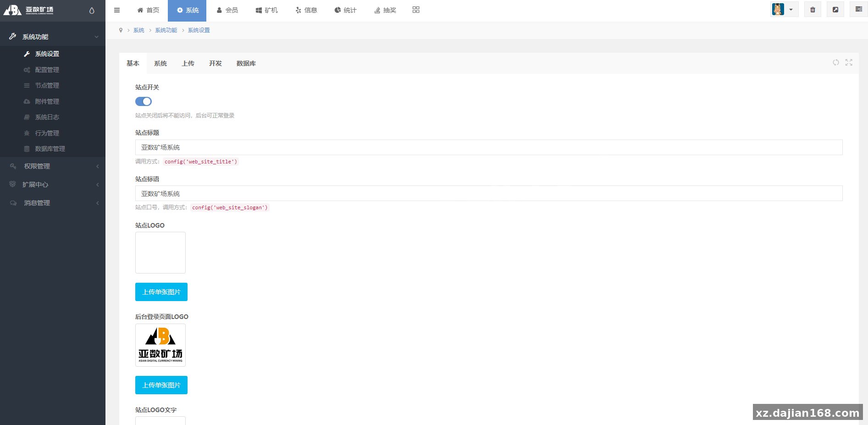868x425 pixels.
Task: Open 信息 in the top navigation
Action: 306,10
